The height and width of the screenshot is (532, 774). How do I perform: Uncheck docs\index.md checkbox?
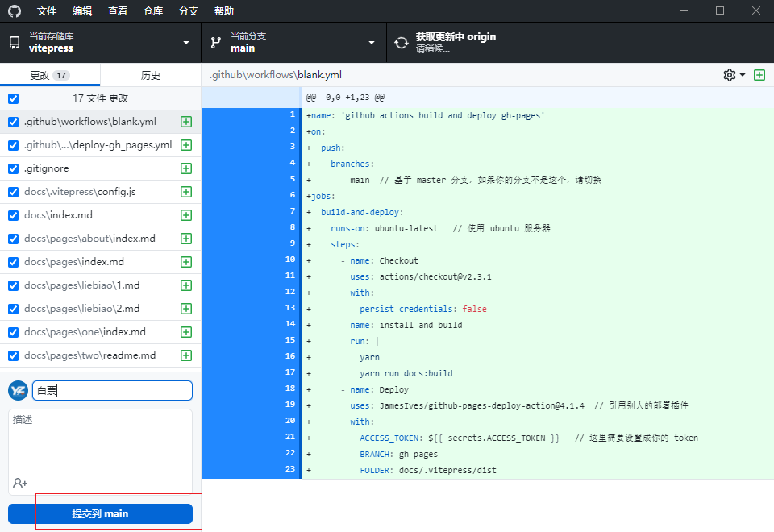(14, 215)
